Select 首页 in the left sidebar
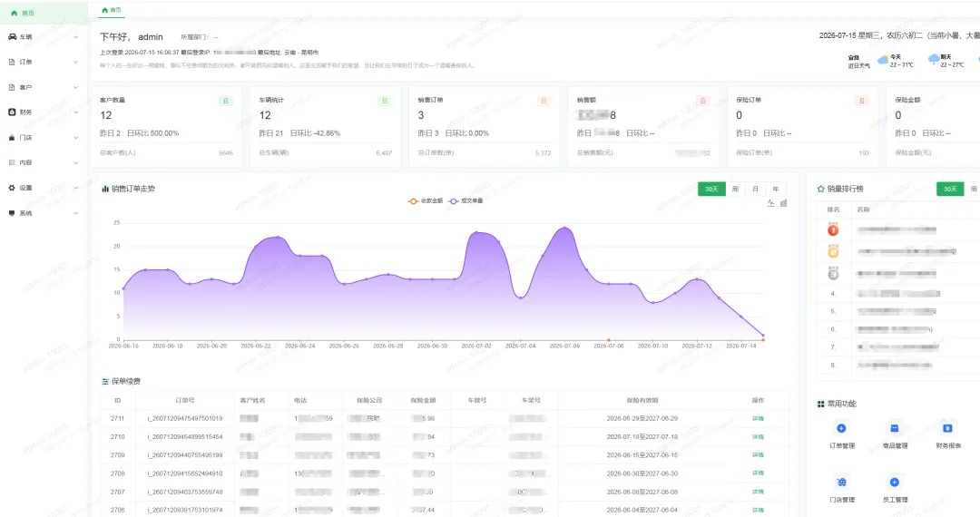Image resolution: width=980 pixels, height=517 pixels. pyautogui.click(x=44, y=13)
